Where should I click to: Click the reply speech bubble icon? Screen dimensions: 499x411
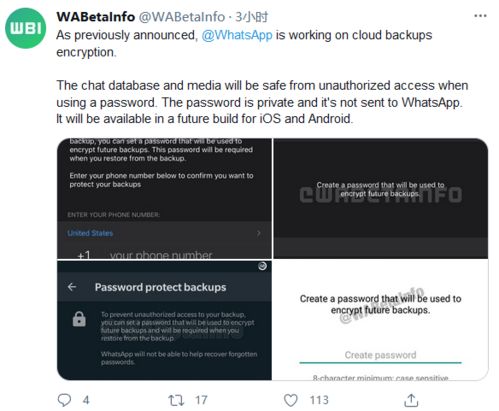[64, 400]
